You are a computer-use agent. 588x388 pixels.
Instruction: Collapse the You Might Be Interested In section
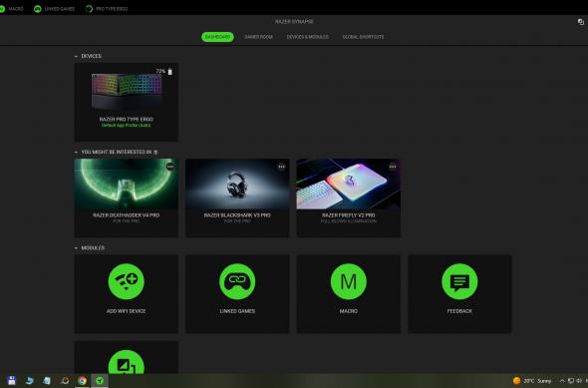point(76,152)
